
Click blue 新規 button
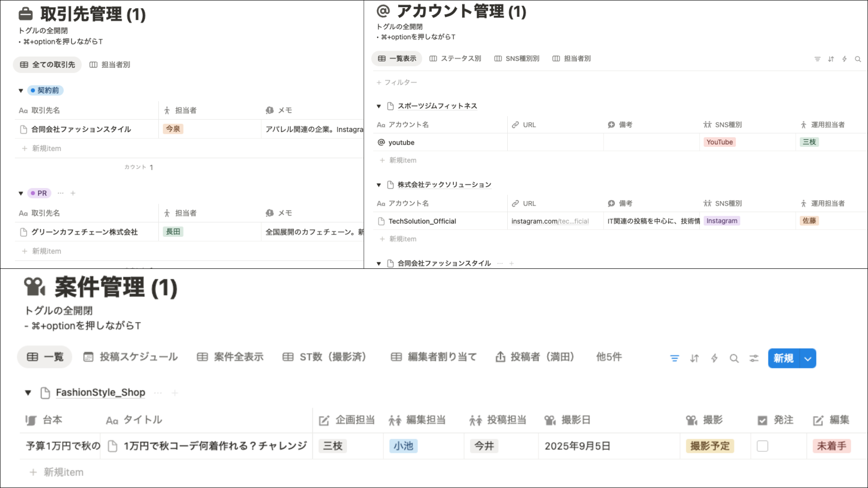click(x=783, y=358)
